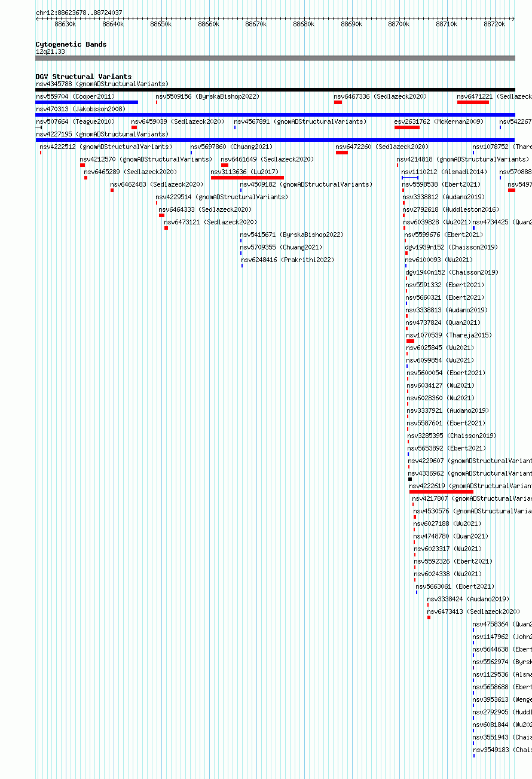Open nsv6464333 (Sedlazeck2020) variant
532x779 pixels.
pyautogui.click(x=205, y=209)
